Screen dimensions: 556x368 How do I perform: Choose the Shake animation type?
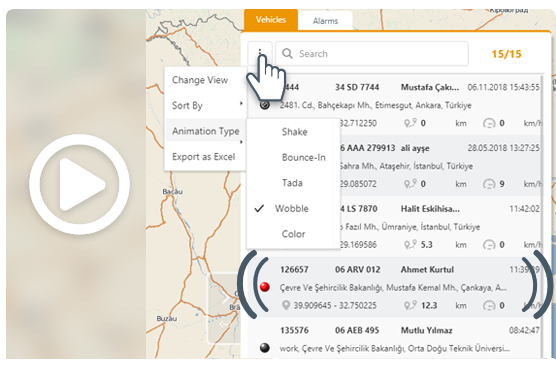294,132
